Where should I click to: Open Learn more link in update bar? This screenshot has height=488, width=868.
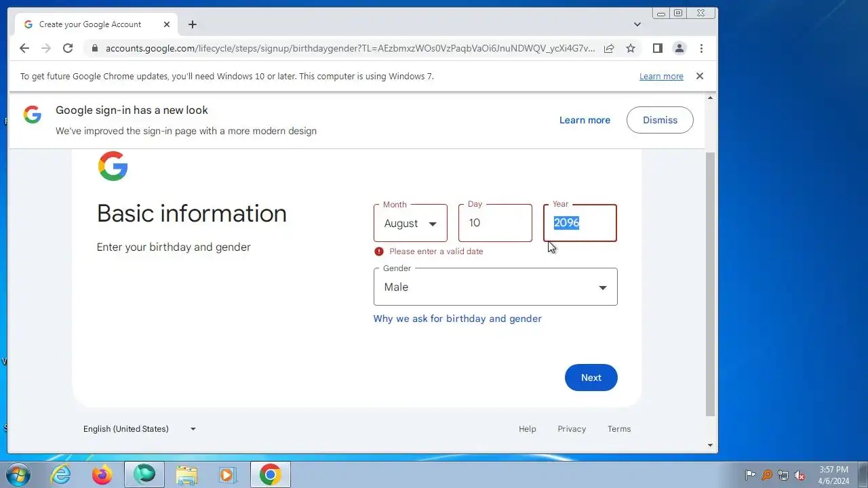(661, 77)
